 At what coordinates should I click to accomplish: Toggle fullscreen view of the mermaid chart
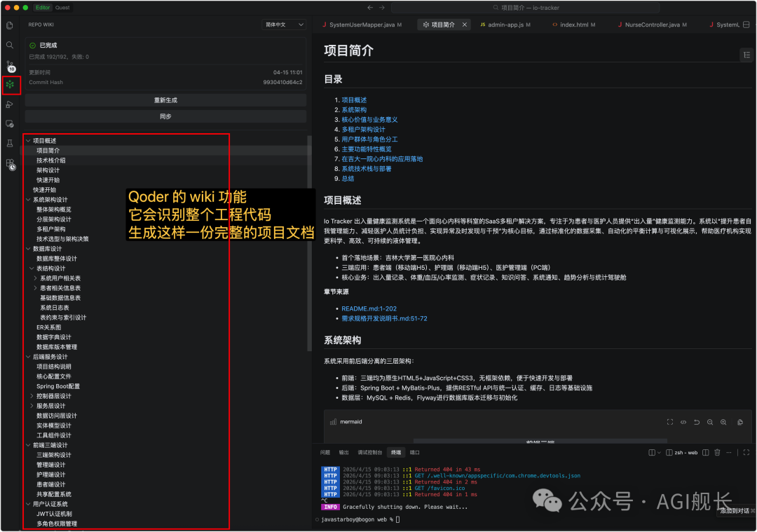tap(670, 423)
